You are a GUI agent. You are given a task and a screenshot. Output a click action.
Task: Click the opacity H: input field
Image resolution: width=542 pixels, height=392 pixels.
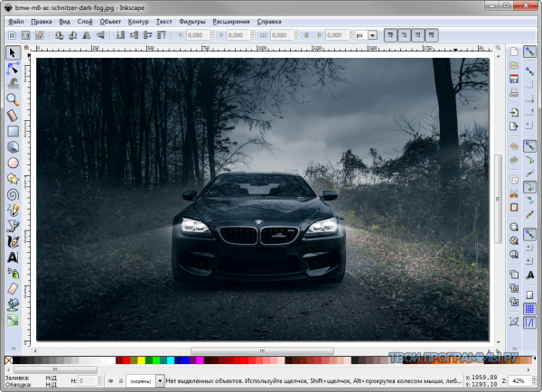click(x=88, y=381)
